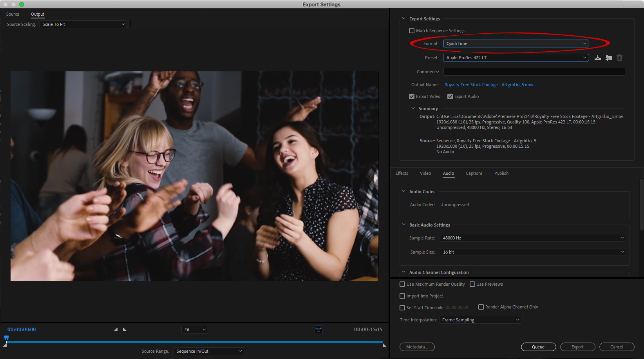Open the Format dropdown showing QuickTime

pyautogui.click(x=516, y=44)
